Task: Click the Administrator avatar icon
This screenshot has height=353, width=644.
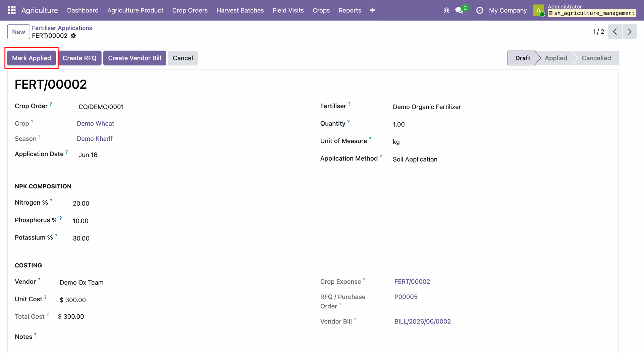Action: coord(538,10)
